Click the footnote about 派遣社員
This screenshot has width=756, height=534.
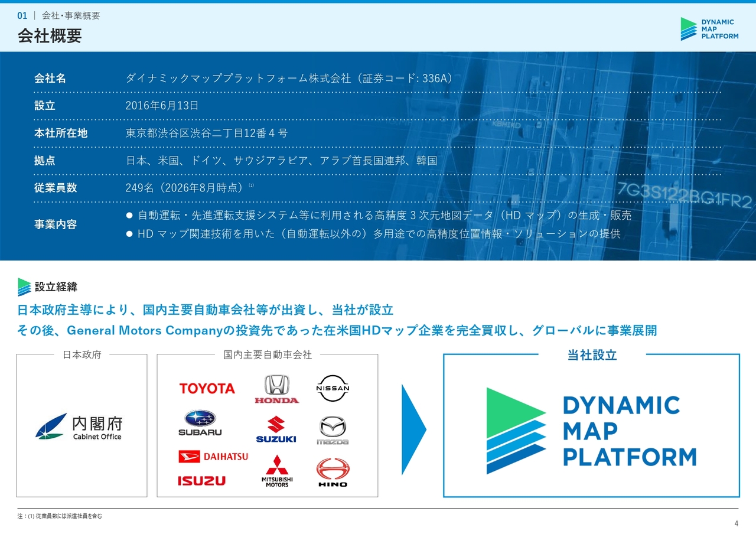tap(60, 516)
